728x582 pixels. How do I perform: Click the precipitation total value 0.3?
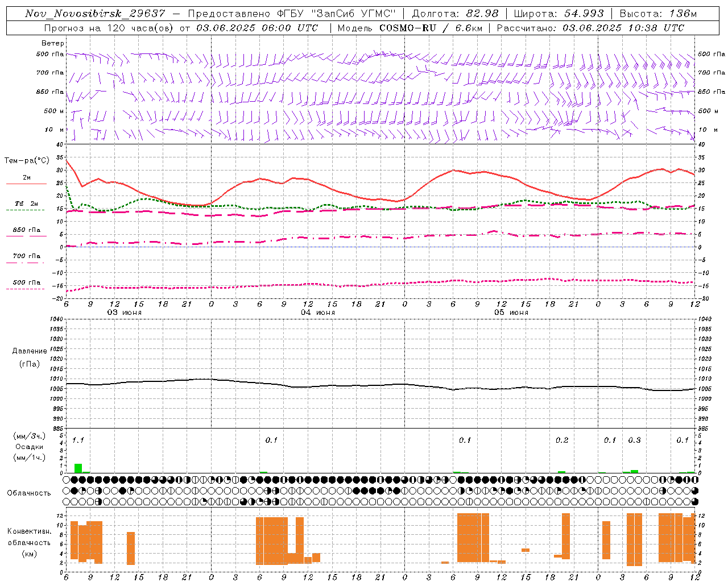(x=634, y=440)
